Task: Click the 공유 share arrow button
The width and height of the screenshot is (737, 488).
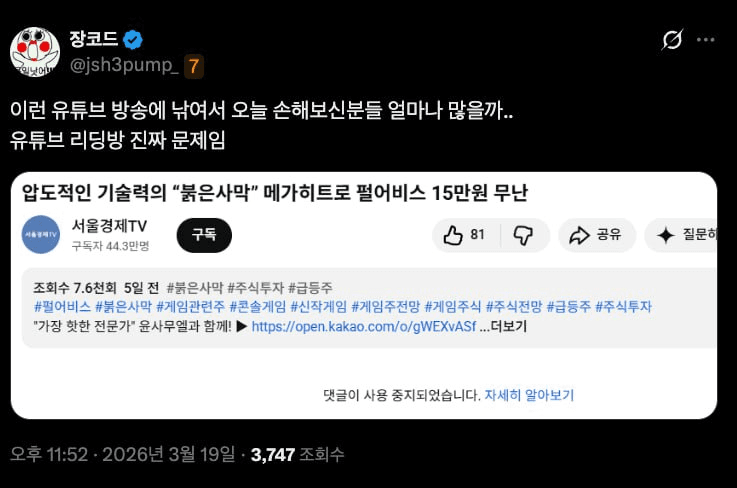Action: [x=597, y=235]
